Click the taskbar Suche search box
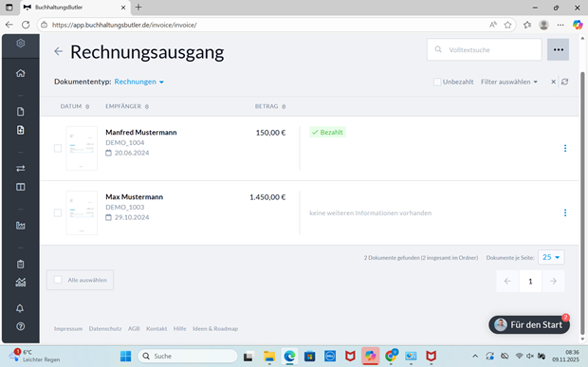 [188, 357]
